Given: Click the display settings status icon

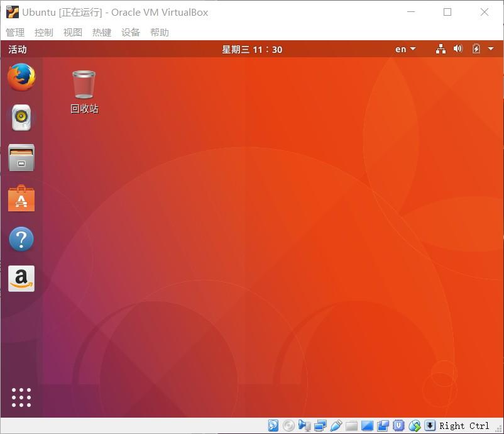Looking at the screenshot, I should pos(367,426).
